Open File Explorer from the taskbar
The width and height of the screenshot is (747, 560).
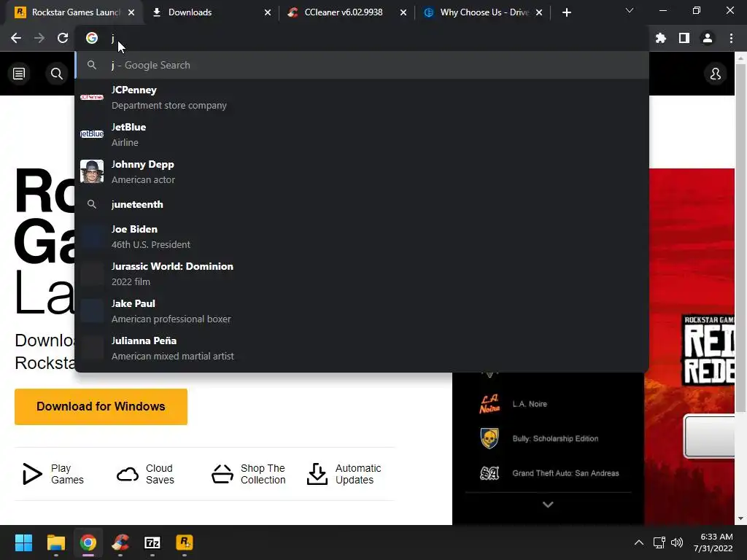tap(55, 542)
